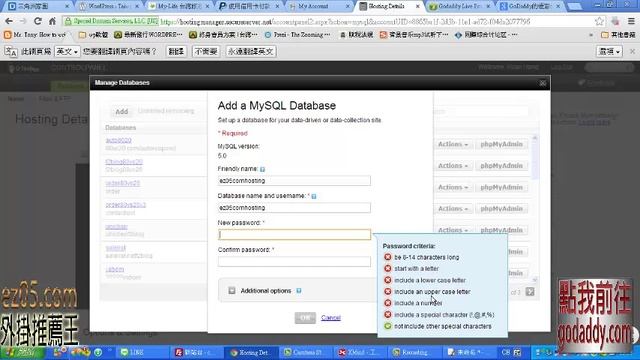This screenshot has height=360, width=640.
Task: Click the Database name help icon
Action: 314,196
